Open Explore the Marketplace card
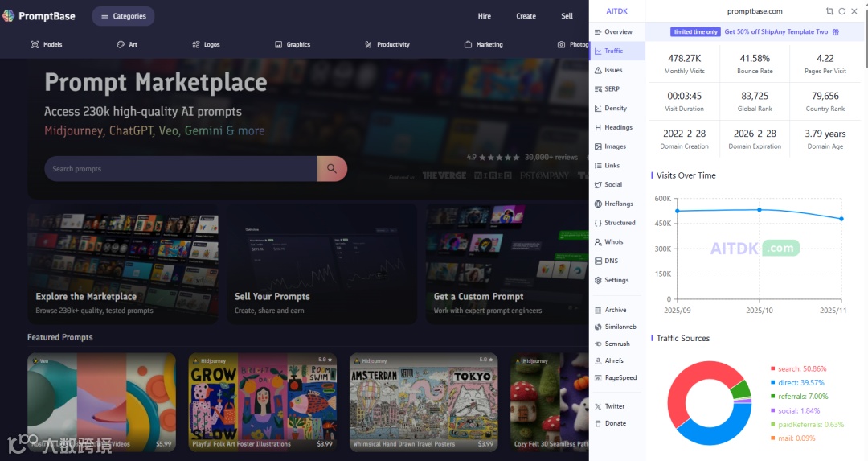Screen dimensions: 868x461 [123, 264]
